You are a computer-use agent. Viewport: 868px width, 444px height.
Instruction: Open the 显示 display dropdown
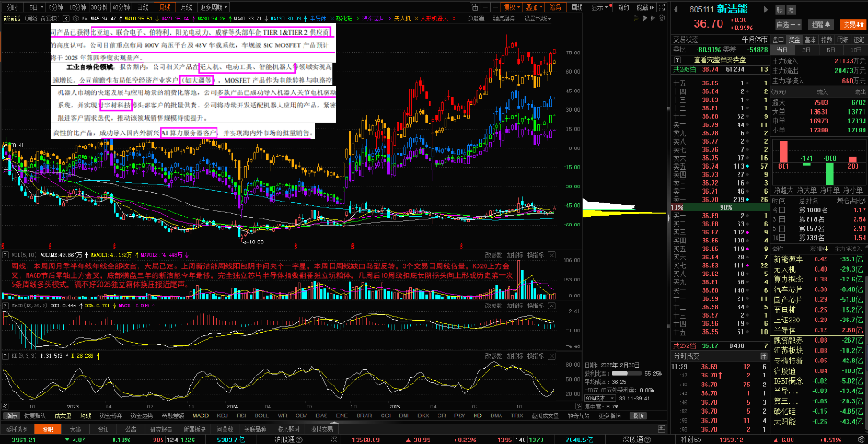[x=599, y=8]
